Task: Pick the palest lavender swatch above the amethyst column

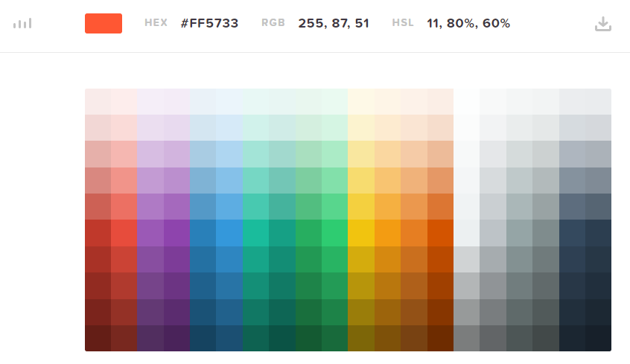Action: pos(150,102)
